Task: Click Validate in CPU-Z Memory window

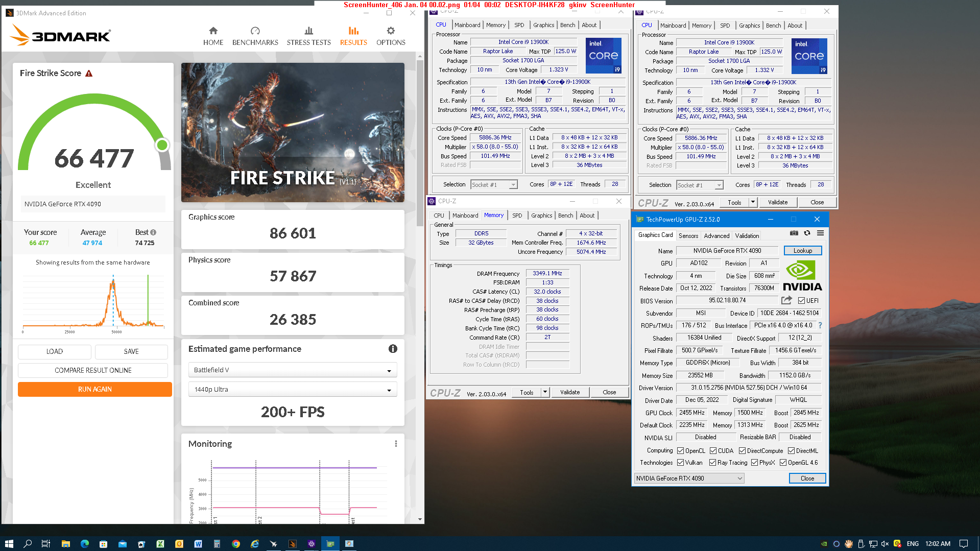Action: [570, 393]
